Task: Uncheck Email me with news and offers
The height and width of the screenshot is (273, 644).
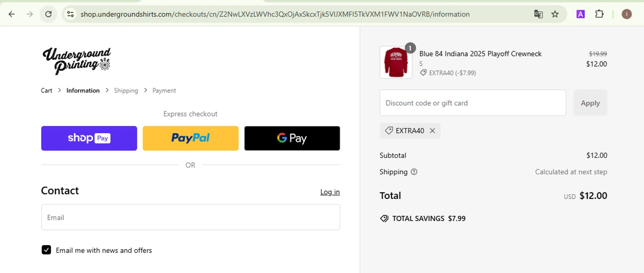Action: 46,250
